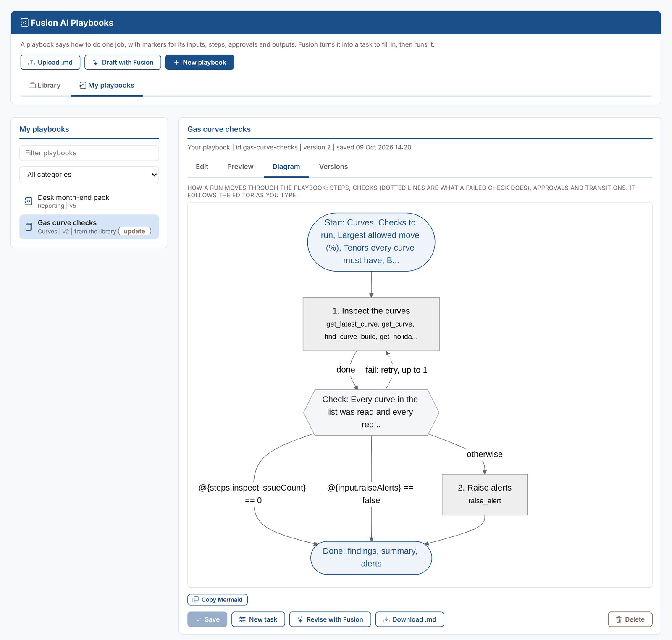672x640 pixels.
Task: Click the trash icon on the Delete button
Action: 619,619
